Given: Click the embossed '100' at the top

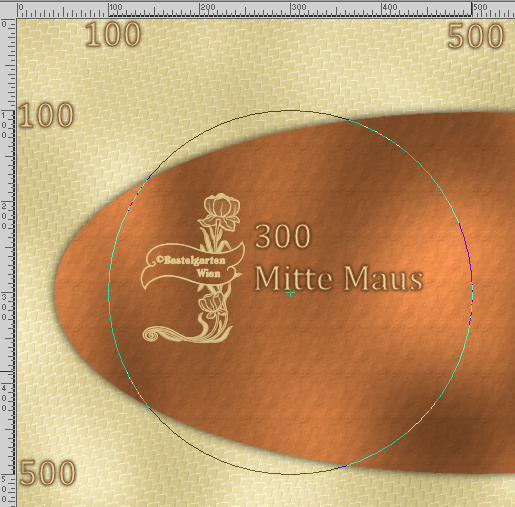Looking at the screenshot, I should 113,34.
